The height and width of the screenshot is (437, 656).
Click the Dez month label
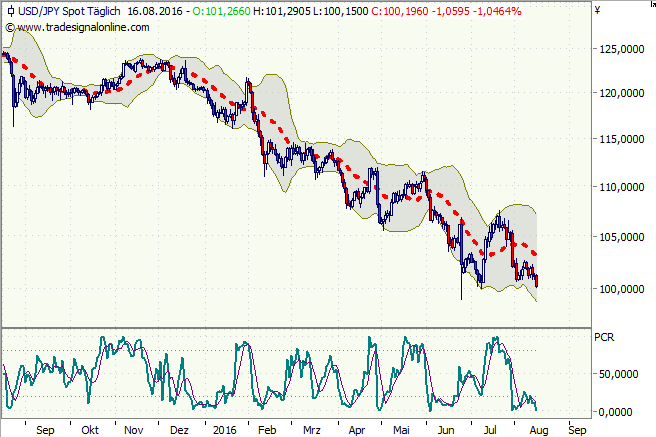click(179, 430)
